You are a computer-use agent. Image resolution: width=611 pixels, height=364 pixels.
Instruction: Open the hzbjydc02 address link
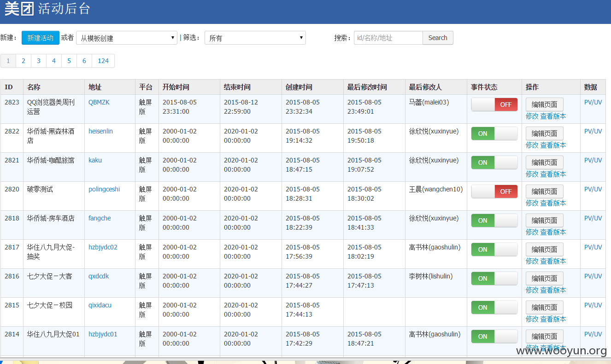pos(103,247)
